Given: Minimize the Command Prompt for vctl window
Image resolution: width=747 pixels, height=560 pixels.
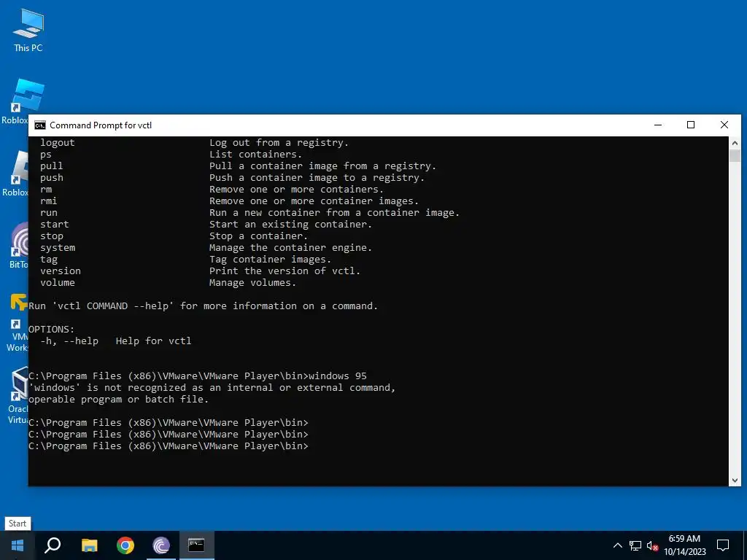Looking at the screenshot, I should pos(658,125).
